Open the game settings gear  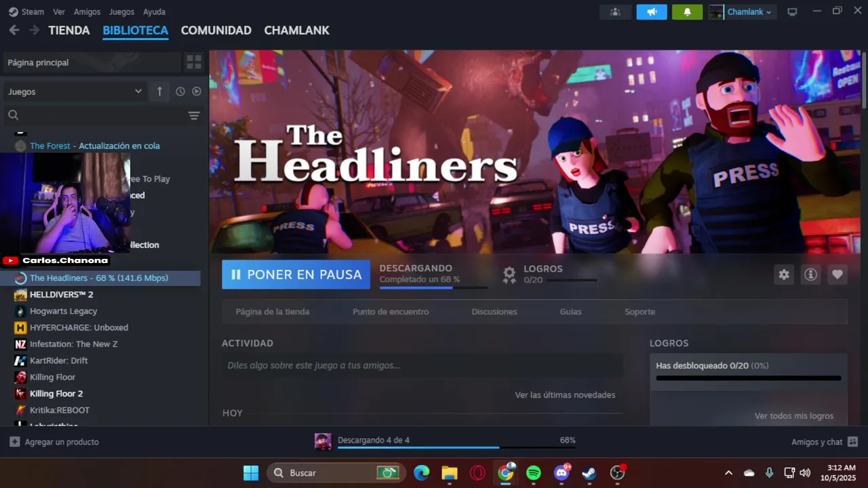coord(784,274)
